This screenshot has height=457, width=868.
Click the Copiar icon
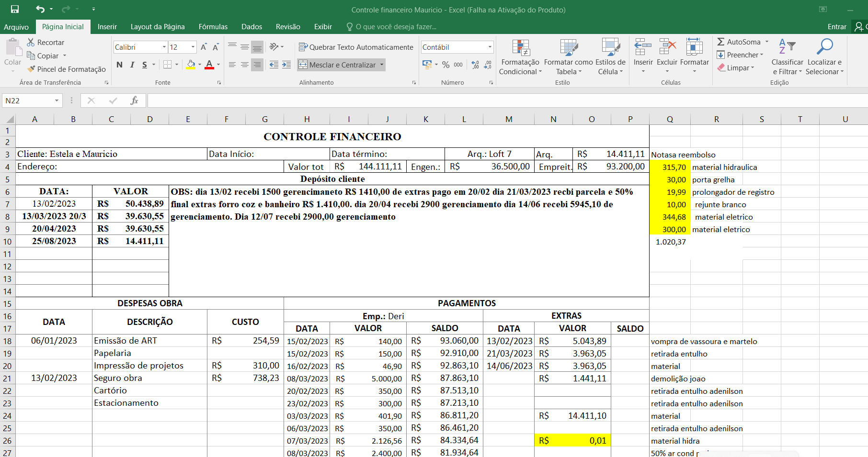(x=31, y=56)
